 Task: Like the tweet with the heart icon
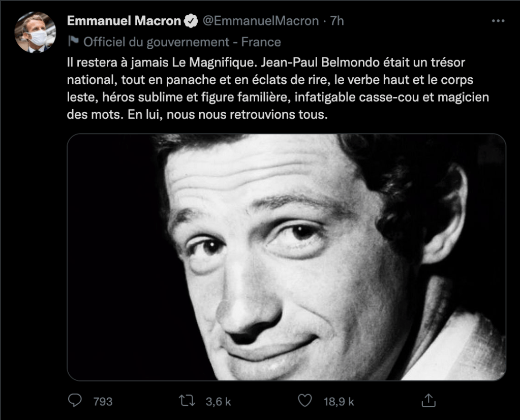(x=304, y=401)
